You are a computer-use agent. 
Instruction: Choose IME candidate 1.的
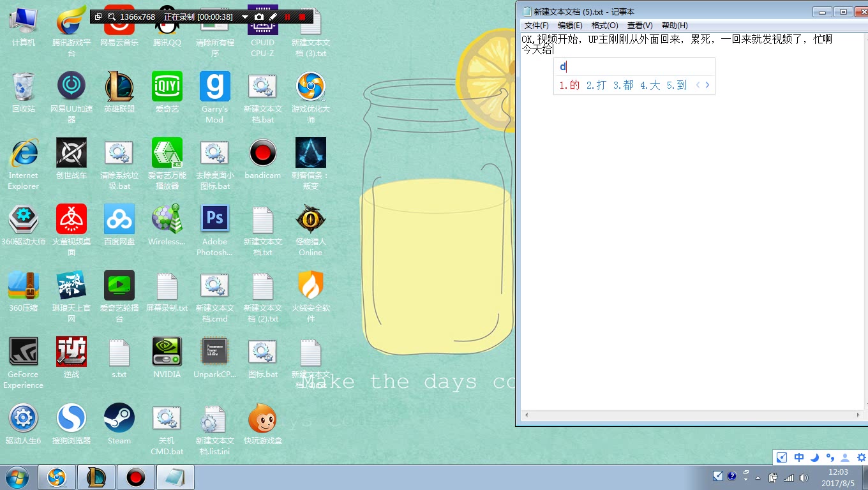[569, 85]
